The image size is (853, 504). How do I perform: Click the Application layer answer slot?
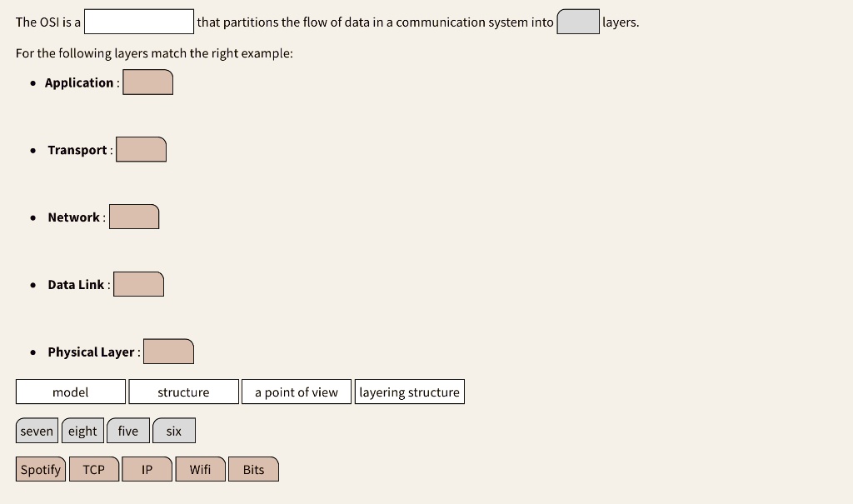click(x=147, y=82)
